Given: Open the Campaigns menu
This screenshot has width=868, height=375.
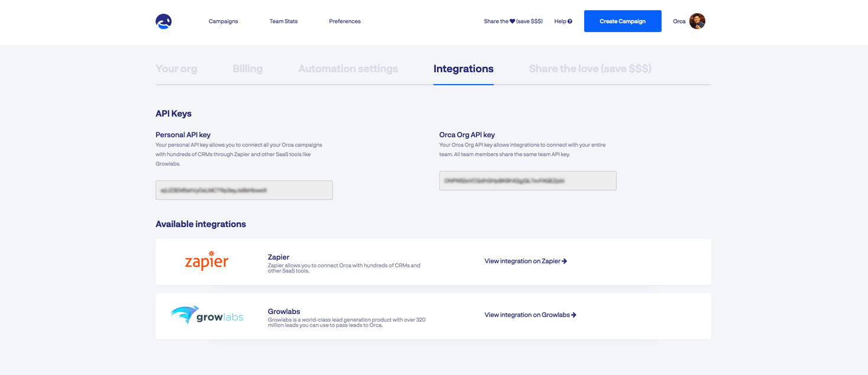Looking at the screenshot, I should (224, 21).
